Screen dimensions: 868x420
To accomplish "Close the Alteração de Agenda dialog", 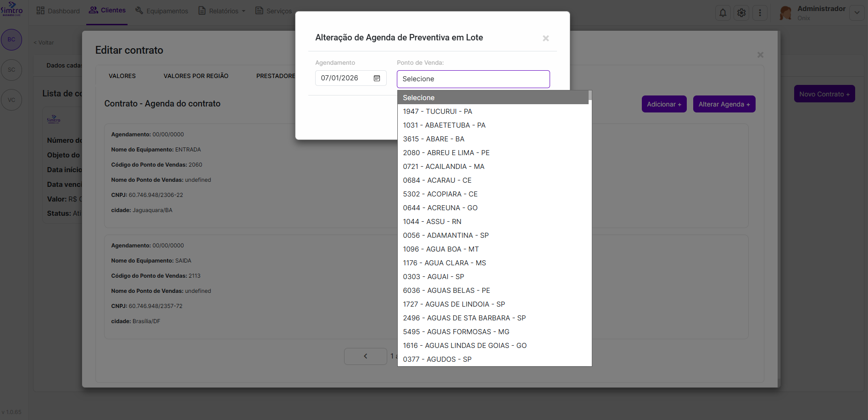I will 545,39.
